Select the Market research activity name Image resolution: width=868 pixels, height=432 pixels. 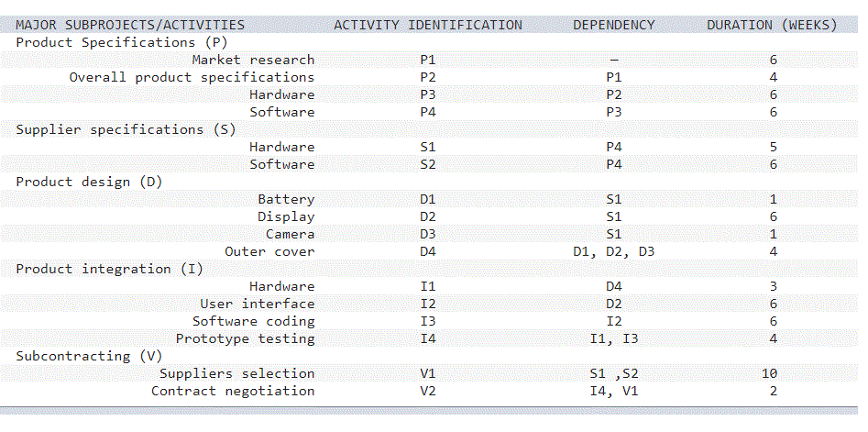click(x=253, y=60)
